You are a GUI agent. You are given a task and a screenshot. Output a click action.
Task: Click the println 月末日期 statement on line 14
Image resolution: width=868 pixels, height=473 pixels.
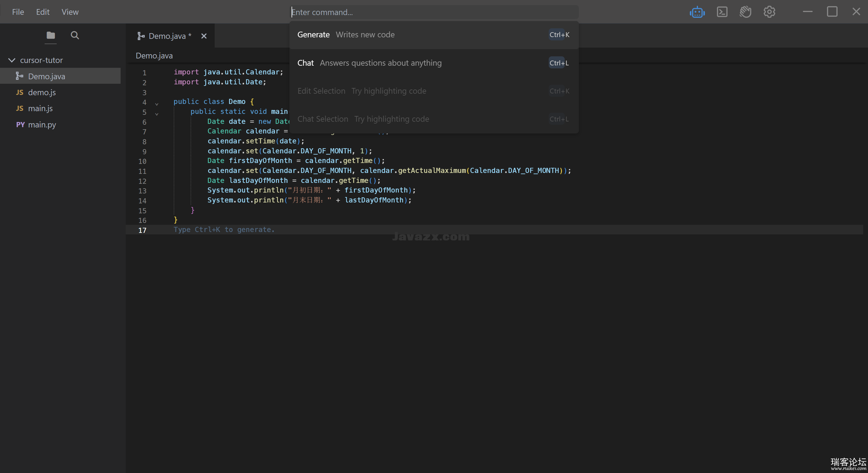[x=309, y=200]
